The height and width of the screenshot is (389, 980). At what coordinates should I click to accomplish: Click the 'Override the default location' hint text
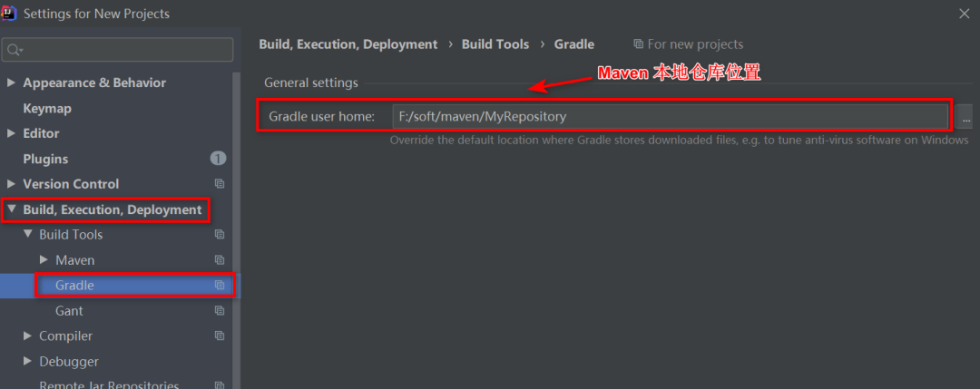(680, 140)
